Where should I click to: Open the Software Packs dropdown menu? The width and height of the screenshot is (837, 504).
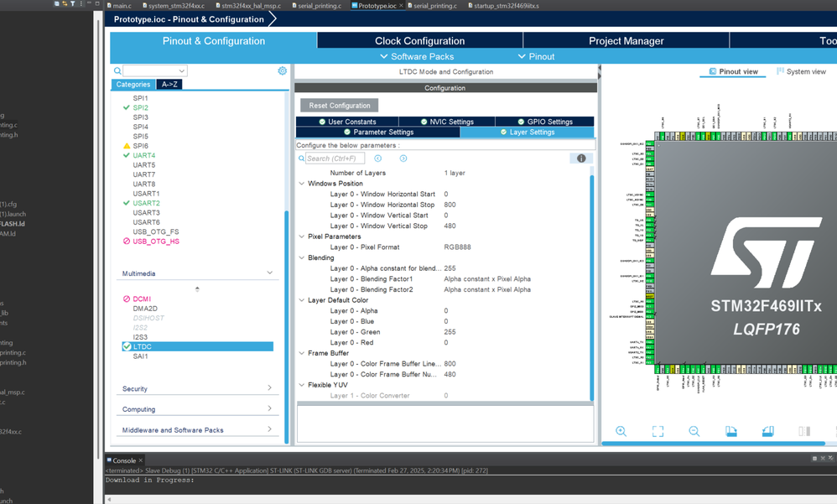click(417, 56)
